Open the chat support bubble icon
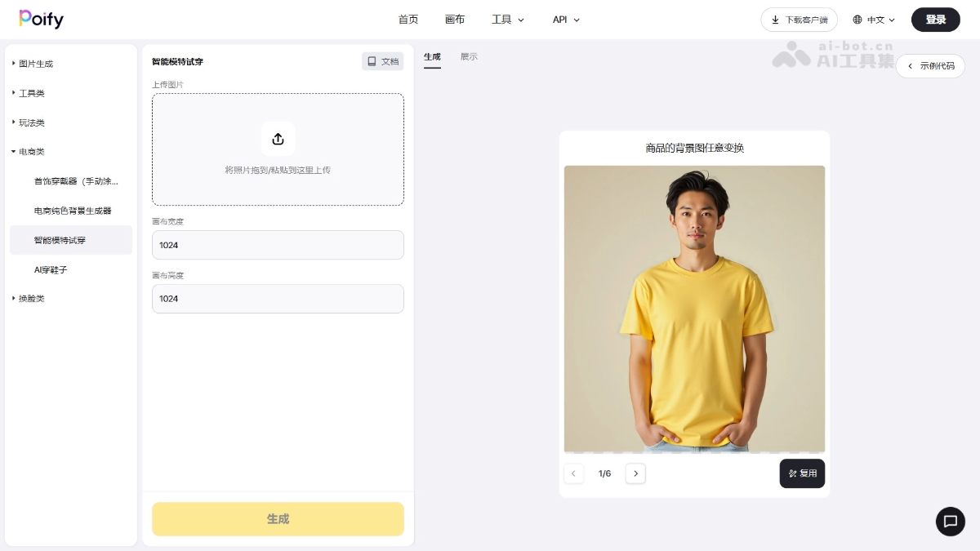The height and width of the screenshot is (551, 980). pos(950,521)
